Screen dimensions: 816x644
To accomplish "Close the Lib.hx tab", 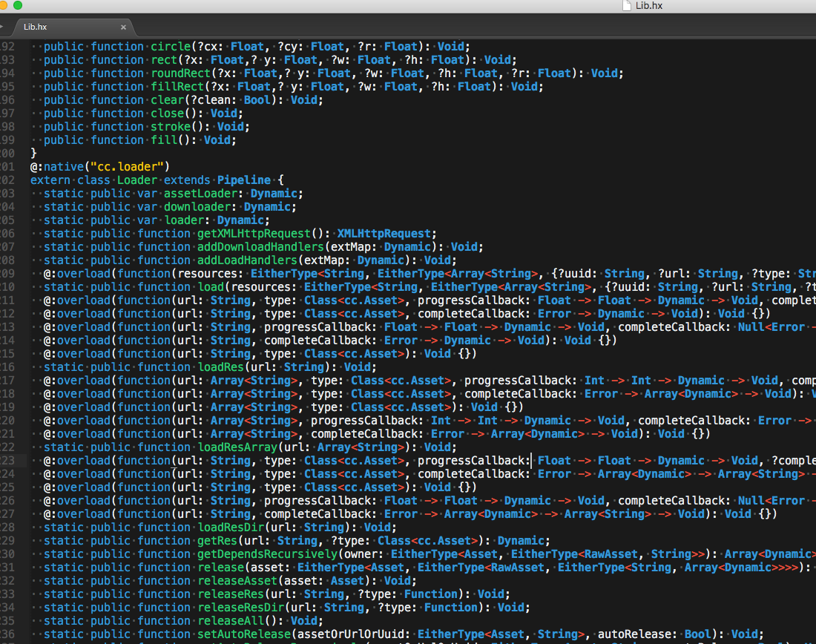I will [123, 27].
